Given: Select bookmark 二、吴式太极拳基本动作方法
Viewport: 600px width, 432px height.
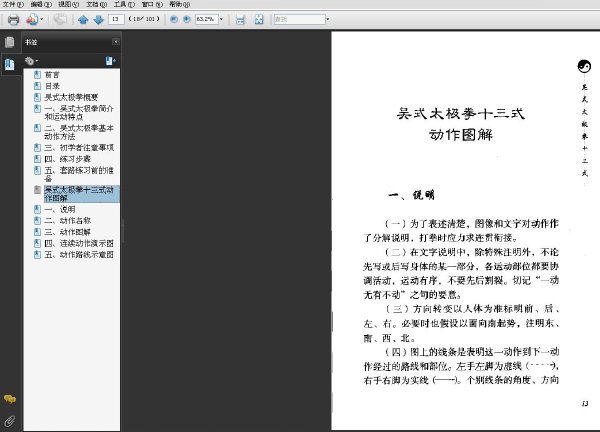Looking at the screenshot, I should tap(79, 132).
